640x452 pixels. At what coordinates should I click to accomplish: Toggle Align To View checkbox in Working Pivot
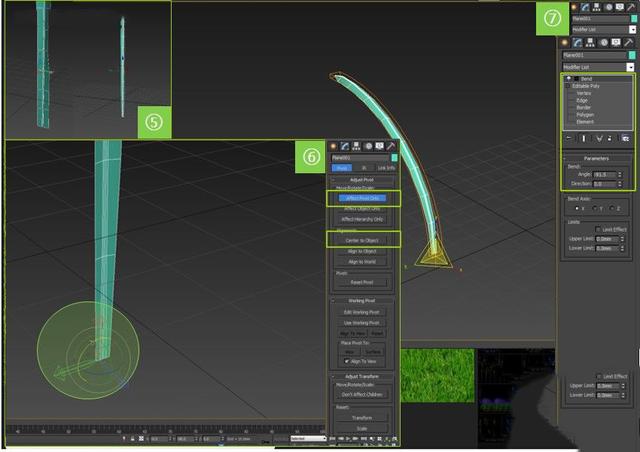[x=347, y=361]
